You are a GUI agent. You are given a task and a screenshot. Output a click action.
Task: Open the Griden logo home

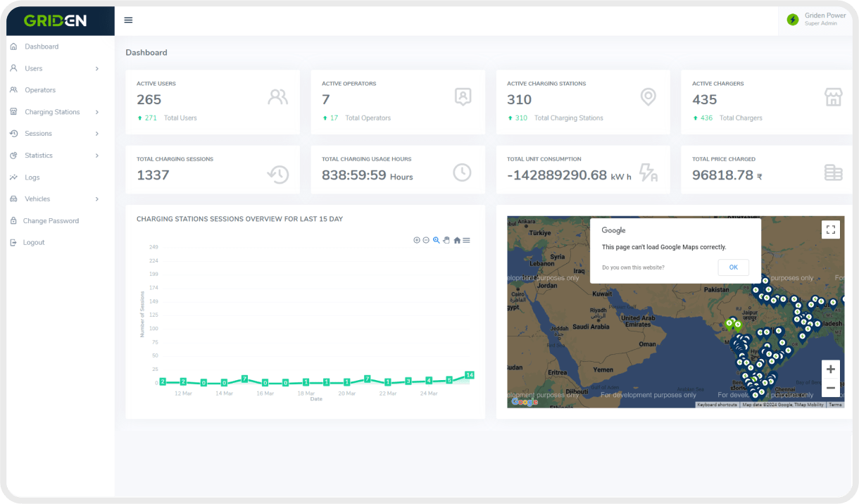pos(55,21)
